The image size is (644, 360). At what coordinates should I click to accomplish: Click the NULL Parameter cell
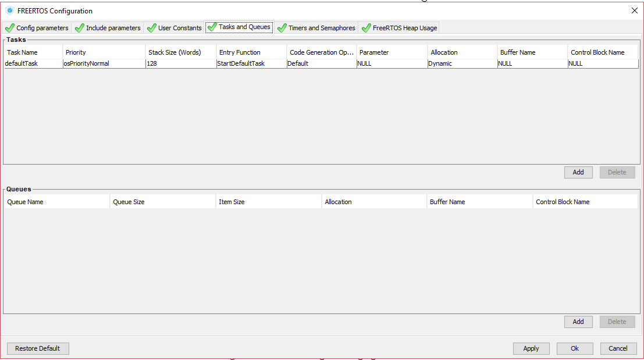[x=392, y=63]
